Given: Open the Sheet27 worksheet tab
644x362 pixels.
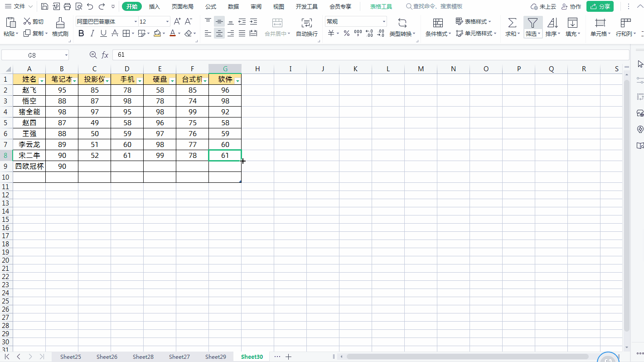Looking at the screenshot, I should click(179, 357).
